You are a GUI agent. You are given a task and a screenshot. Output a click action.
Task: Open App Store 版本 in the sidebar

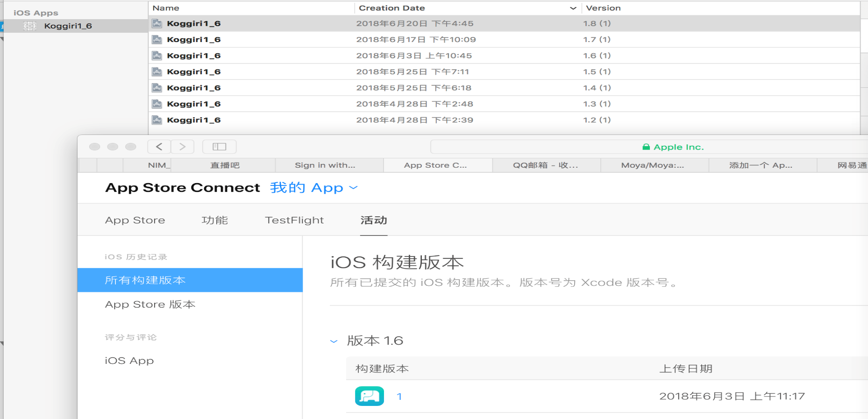tap(150, 305)
